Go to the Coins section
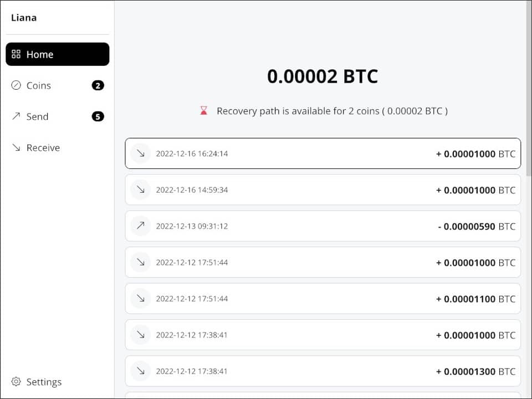This screenshot has width=532, height=399. (39, 85)
